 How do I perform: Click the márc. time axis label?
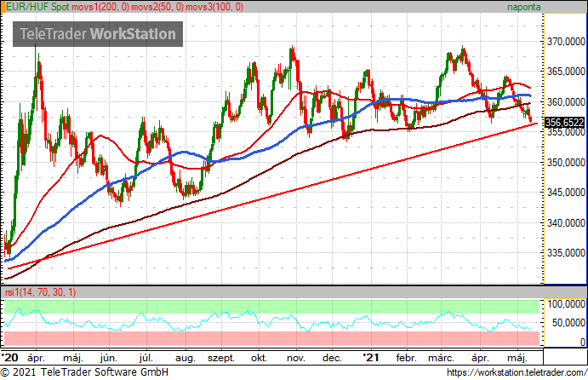442,358
